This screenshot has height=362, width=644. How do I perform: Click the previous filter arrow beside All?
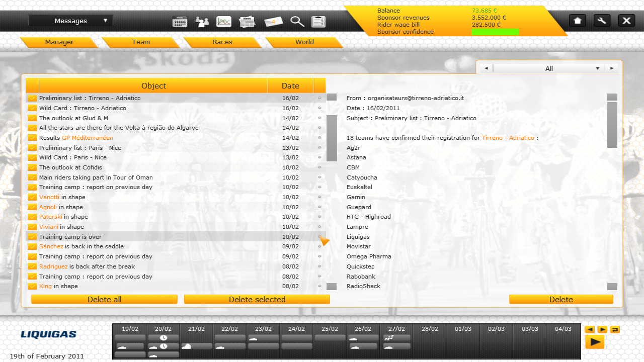click(x=486, y=68)
